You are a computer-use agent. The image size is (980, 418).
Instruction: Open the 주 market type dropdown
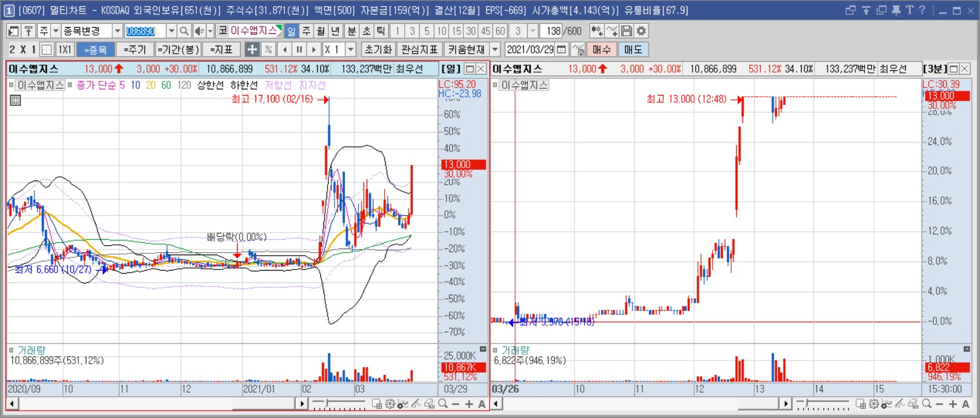click(56, 31)
